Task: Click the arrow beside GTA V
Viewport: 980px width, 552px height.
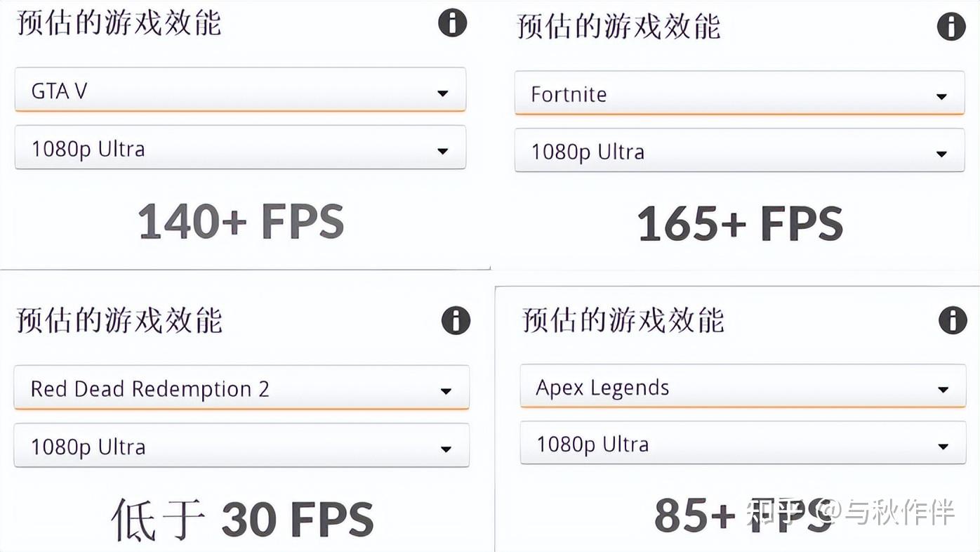Action: (x=442, y=93)
